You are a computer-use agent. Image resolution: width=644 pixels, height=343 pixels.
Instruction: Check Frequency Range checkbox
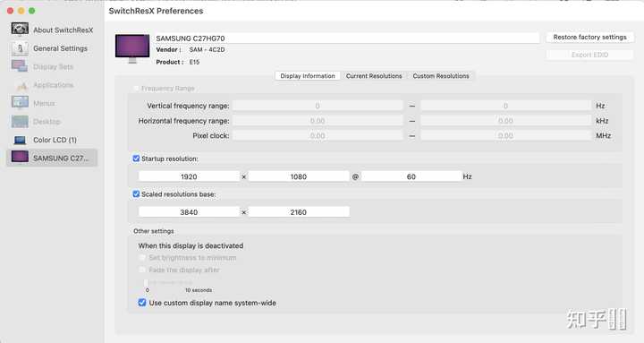click(136, 88)
